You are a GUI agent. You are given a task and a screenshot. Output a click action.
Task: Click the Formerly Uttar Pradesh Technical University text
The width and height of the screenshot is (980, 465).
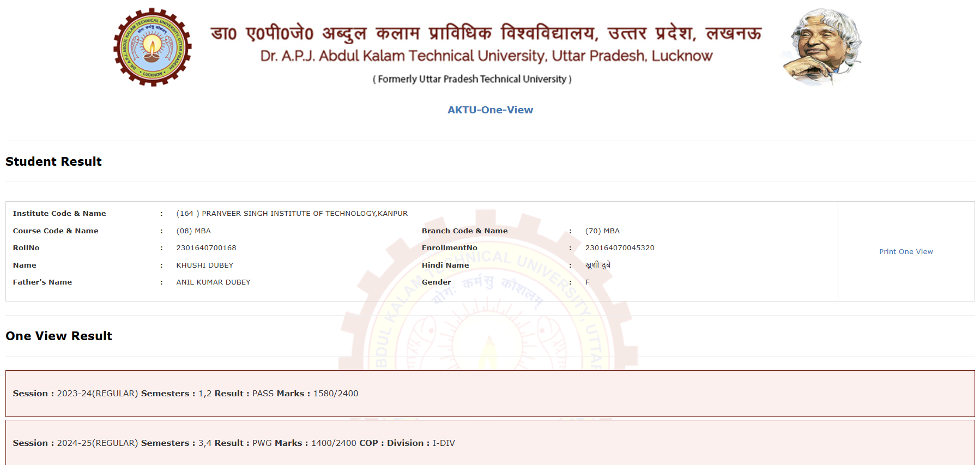[x=472, y=79]
